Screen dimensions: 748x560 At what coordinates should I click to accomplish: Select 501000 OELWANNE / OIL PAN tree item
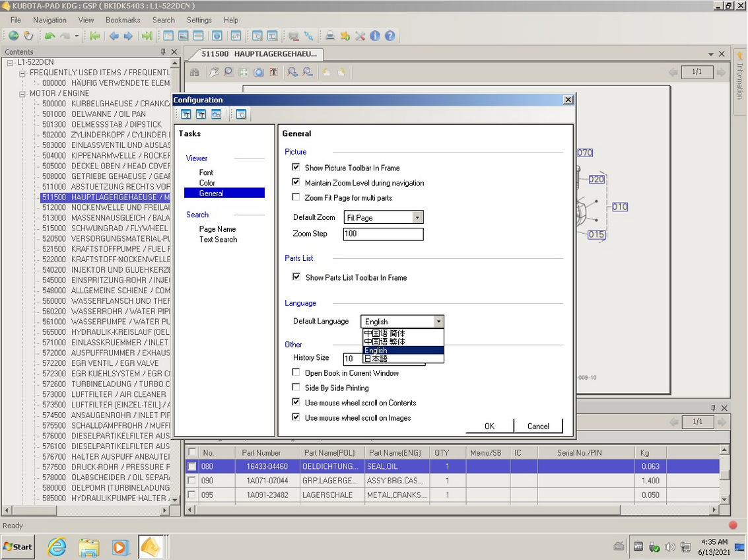pyautogui.click(x=94, y=114)
